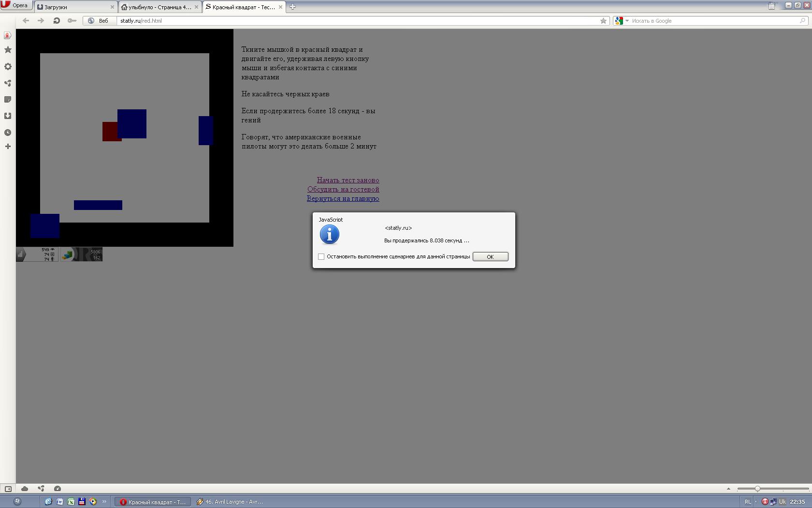Switch to the Загрузки tab
This screenshot has width=812, height=508.
(x=76, y=7)
